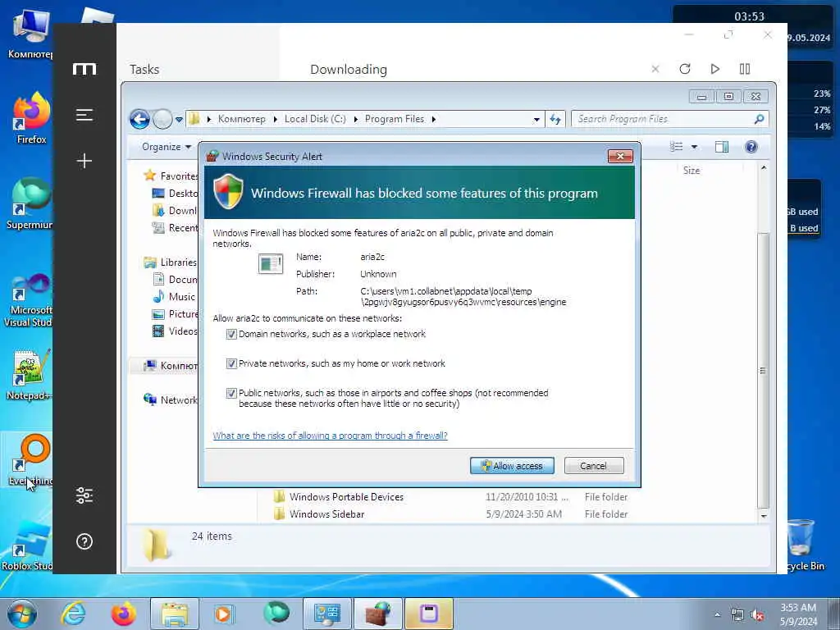Pause all tasks with the pause icon

745,69
